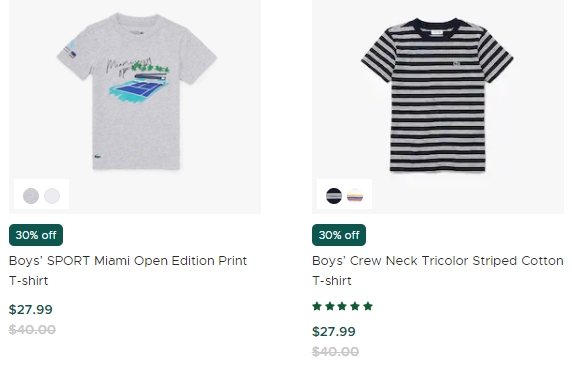Screen dimensions: 572x365
Task: Select the white color swatch for Miami Open T-shirt
Action: 52,196
